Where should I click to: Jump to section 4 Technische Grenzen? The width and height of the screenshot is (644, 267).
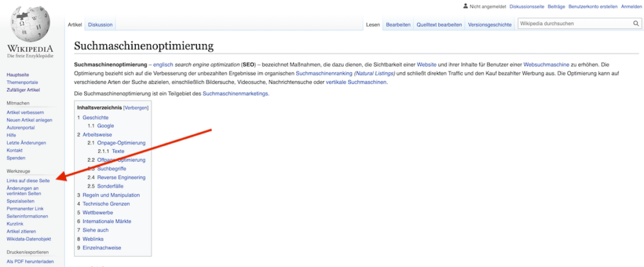(x=106, y=203)
